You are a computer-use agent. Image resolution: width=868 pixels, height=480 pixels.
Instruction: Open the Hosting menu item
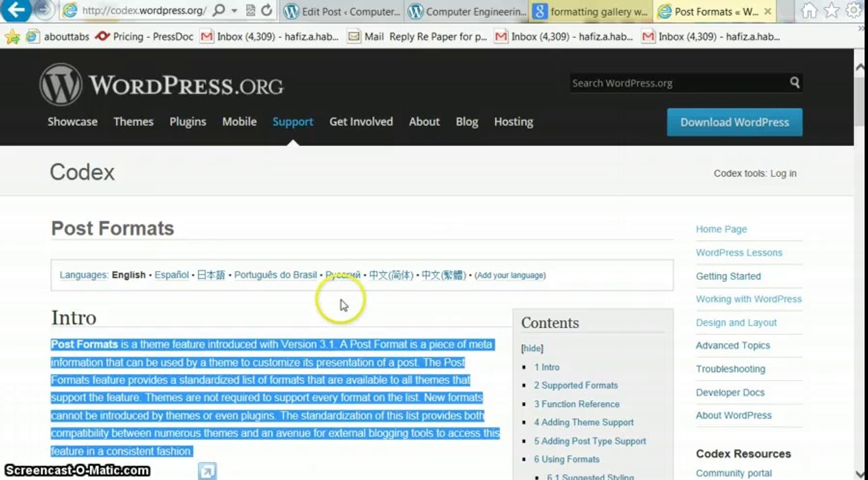click(513, 121)
